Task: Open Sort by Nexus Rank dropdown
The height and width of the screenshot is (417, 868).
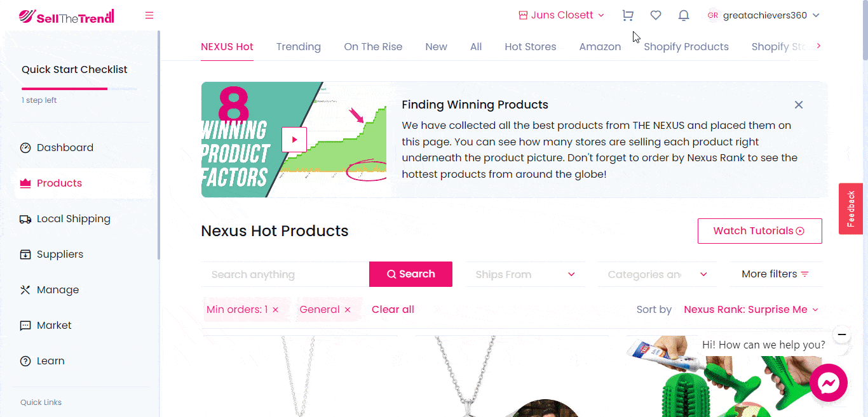Action: (x=750, y=310)
